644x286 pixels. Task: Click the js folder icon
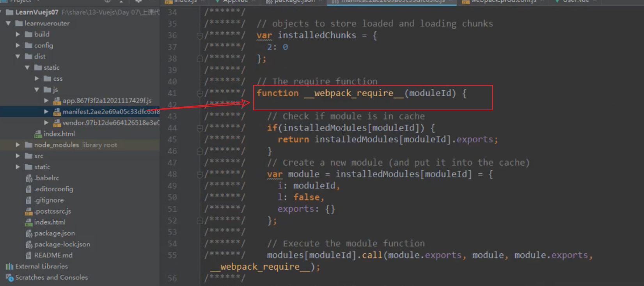48,90
